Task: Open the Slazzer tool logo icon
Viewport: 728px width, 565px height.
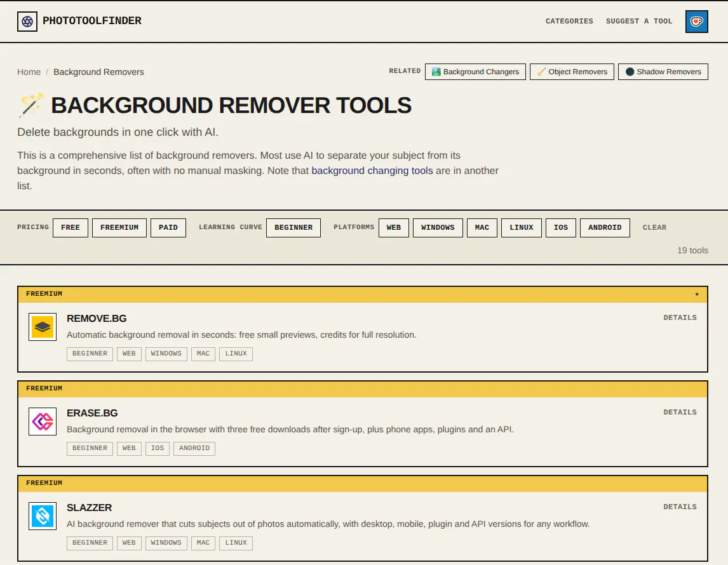Action: (43, 516)
